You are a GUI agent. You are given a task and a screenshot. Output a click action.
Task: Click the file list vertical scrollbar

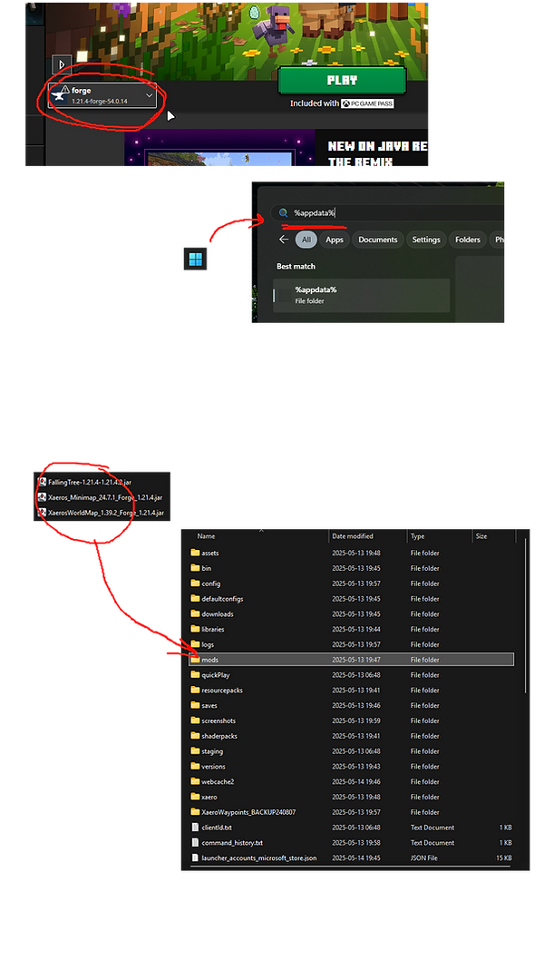pos(525,615)
